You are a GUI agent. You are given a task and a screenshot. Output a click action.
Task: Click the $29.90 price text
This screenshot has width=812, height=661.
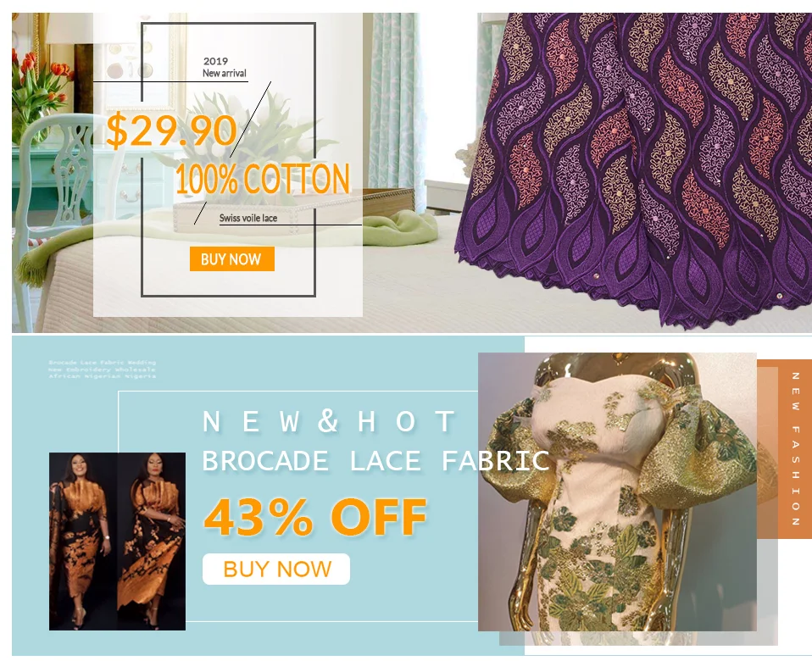click(x=171, y=130)
